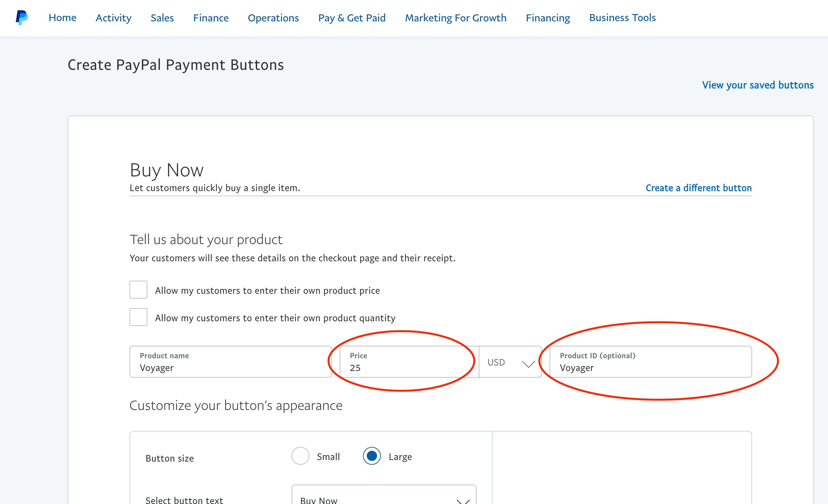Select the Large button size
Viewport: 828px width, 504px height.
[x=372, y=456]
